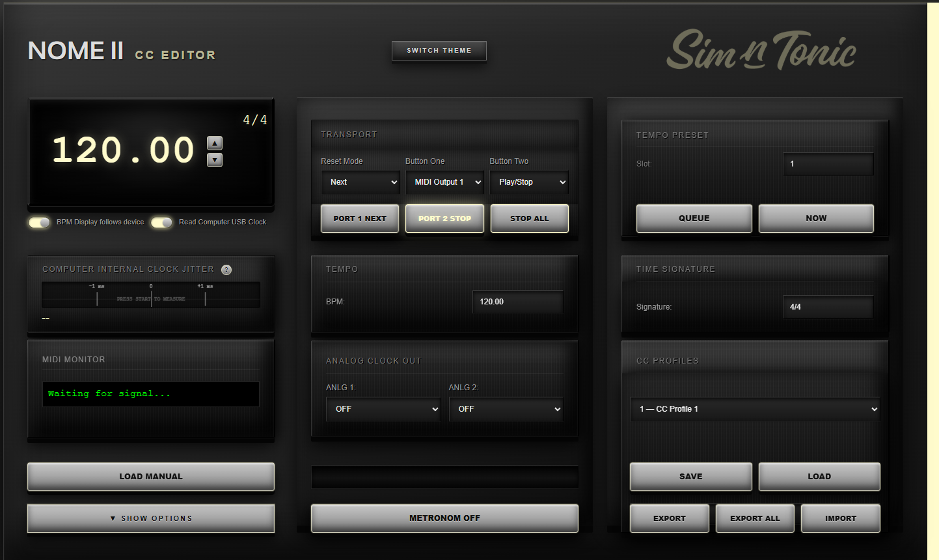Toggle Read Computer USB Clock switch
Image resolution: width=939 pixels, height=560 pixels.
tap(161, 222)
